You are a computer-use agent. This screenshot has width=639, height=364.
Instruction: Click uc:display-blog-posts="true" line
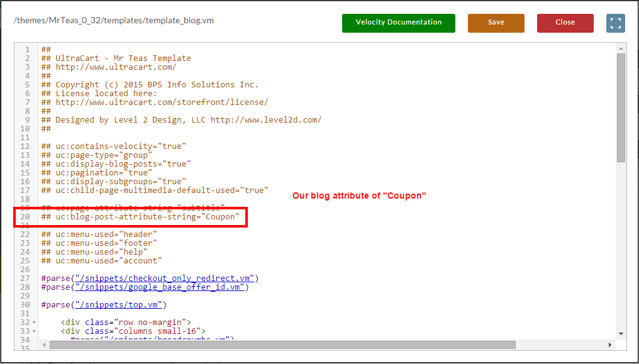pos(116,164)
